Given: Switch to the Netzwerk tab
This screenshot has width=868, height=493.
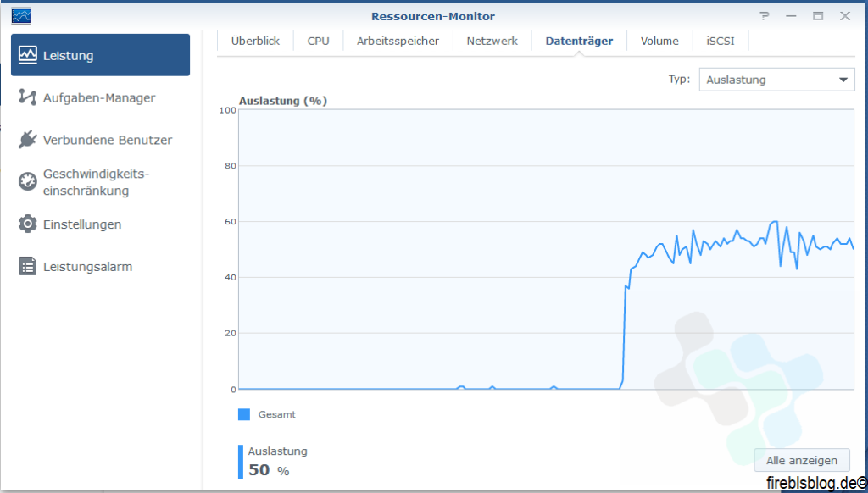Looking at the screenshot, I should point(492,41).
